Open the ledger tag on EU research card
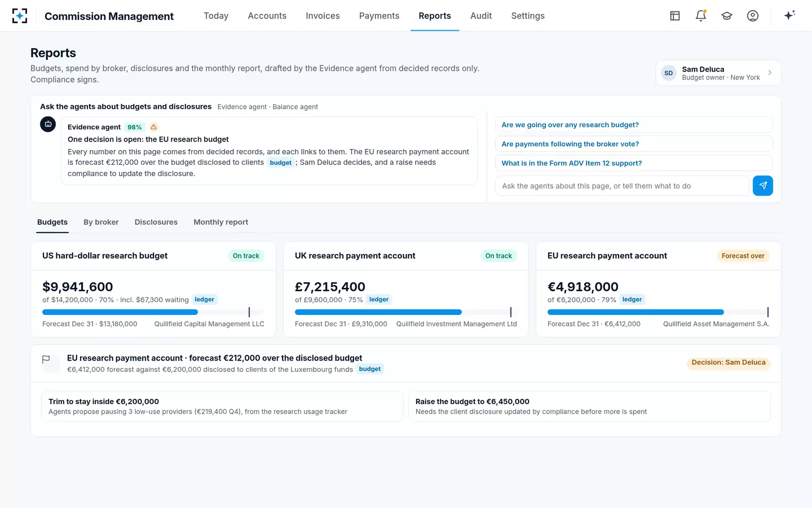812x508 pixels. coord(632,300)
